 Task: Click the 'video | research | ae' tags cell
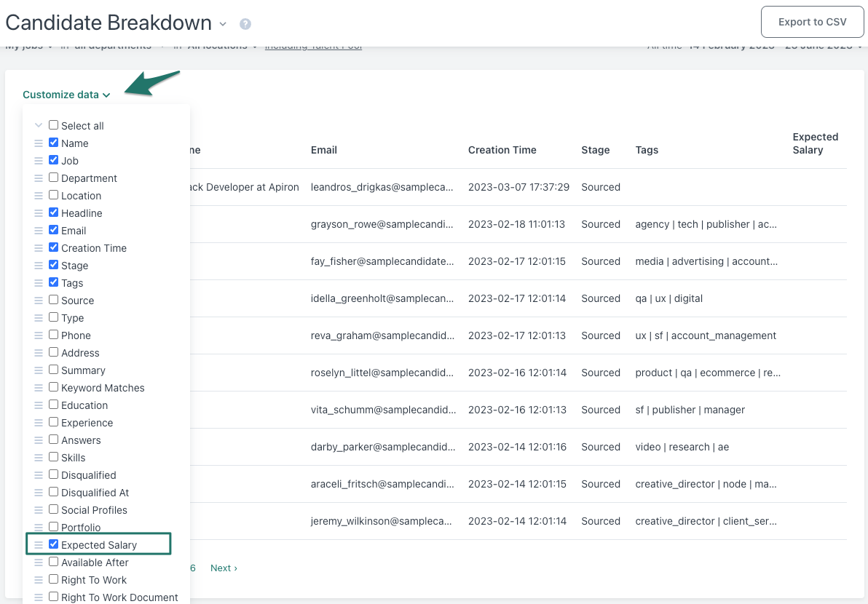(682, 447)
